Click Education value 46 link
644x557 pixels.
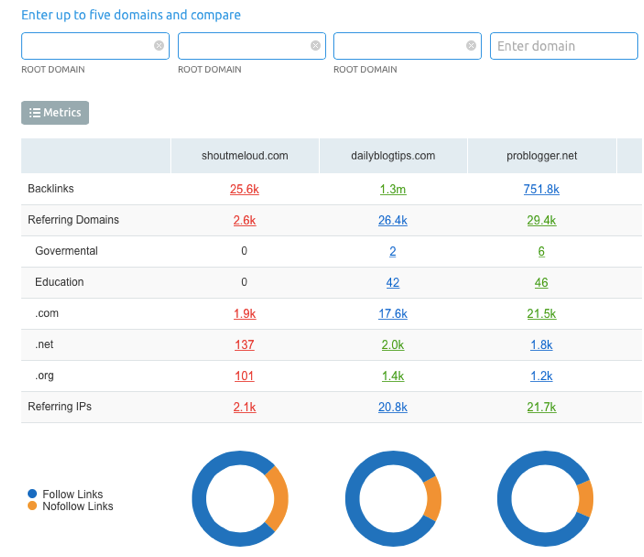[541, 283]
